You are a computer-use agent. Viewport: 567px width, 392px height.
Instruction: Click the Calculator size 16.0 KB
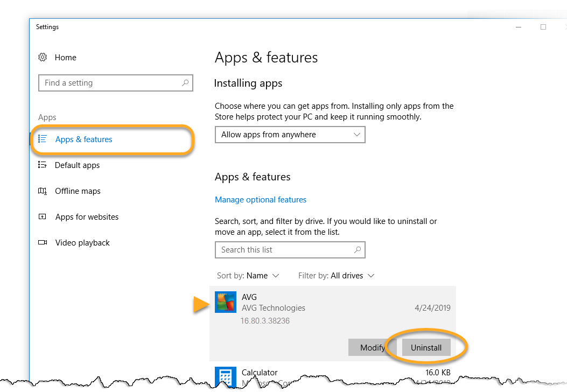438,373
